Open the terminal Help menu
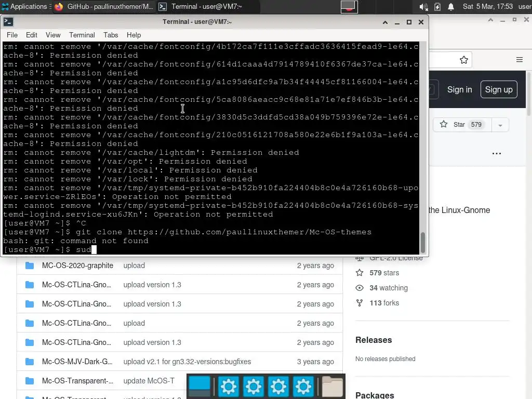The width and height of the screenshot is (532, 399). click(x=134, y=35)
